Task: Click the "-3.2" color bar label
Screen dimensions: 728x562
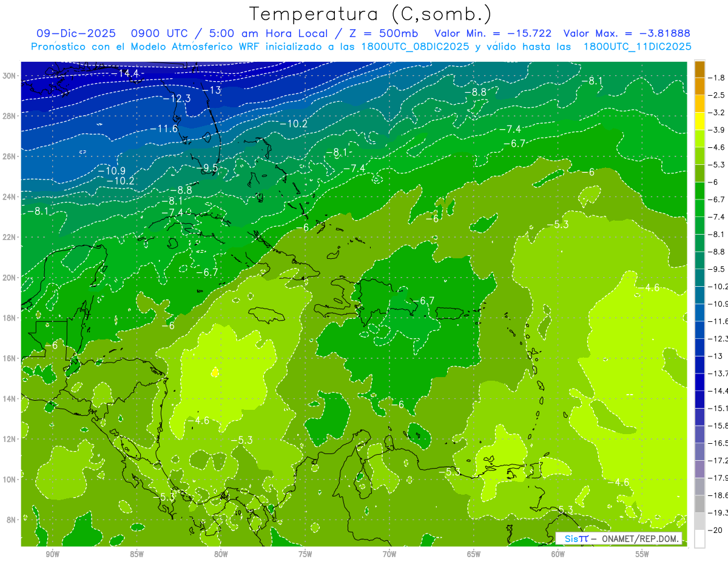Action: [717, 113]
